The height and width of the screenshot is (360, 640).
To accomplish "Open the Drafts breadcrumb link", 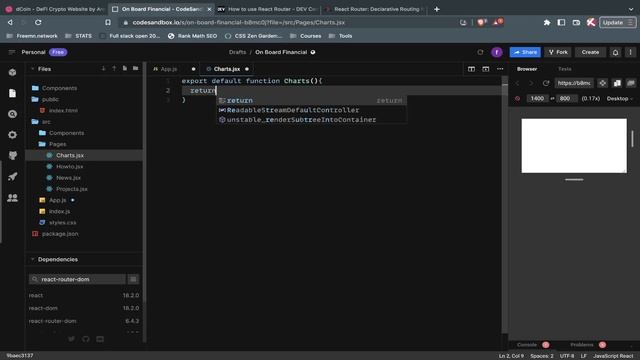I will (238, 52).
